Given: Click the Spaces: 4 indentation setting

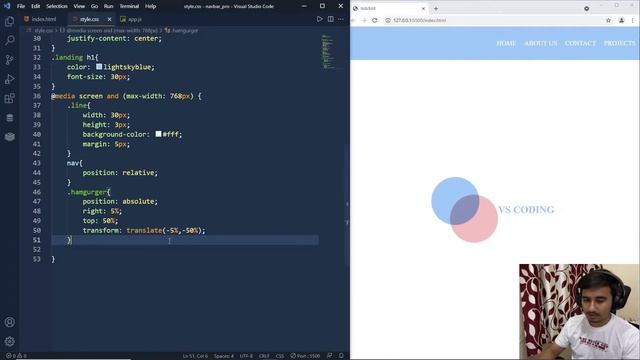Looking at the screenshot, I should 224,356.
